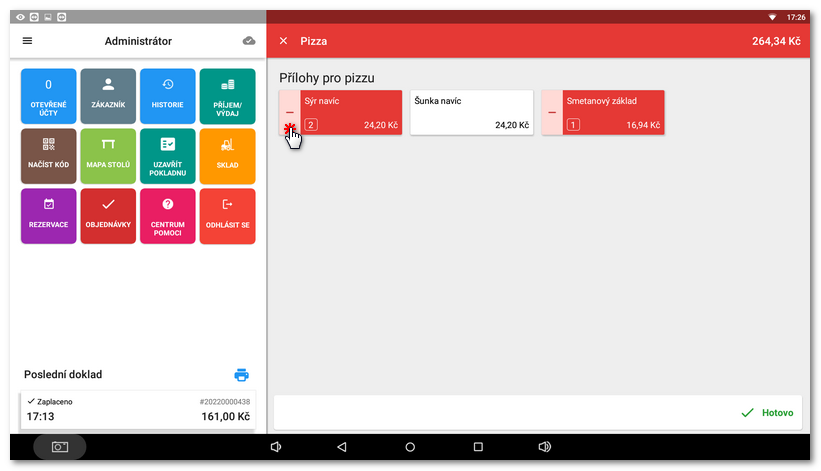Print the last receipt with printer icon
Screen dimensions: 821x471
click(241, 375)
